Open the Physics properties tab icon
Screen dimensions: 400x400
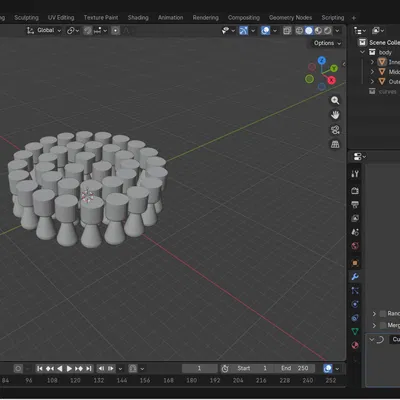point(355,304)
